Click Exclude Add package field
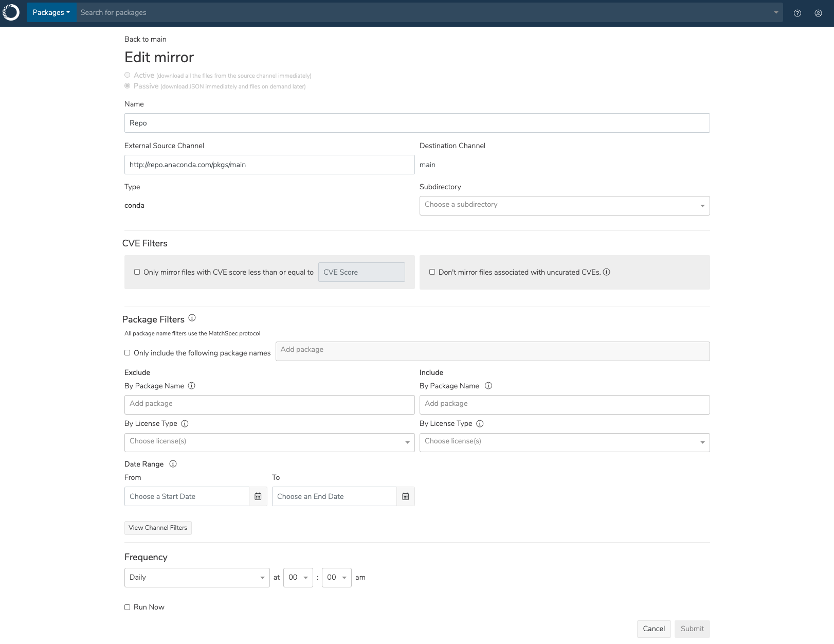Screen dimensions: 834x644 point(269,405)
